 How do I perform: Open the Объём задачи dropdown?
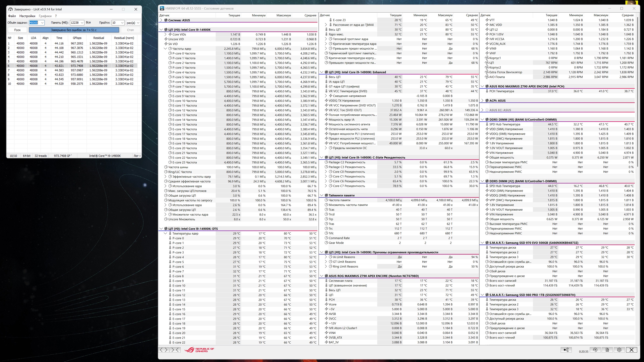pyautogui.click(x=42, y=23)
